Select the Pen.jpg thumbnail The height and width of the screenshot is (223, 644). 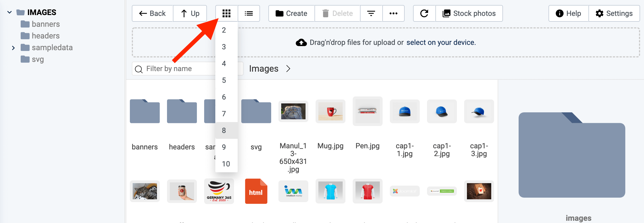[368, 111]
